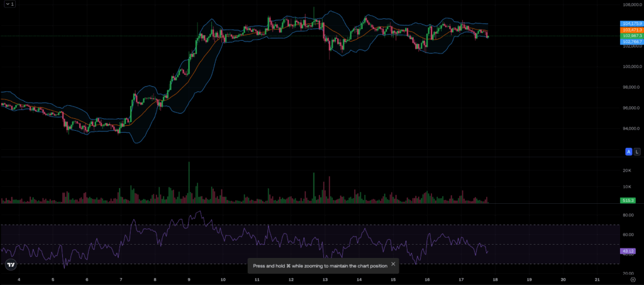Toggle auto scale with the A button
This screenshot has width=644, height=285.
coord(628,152)
